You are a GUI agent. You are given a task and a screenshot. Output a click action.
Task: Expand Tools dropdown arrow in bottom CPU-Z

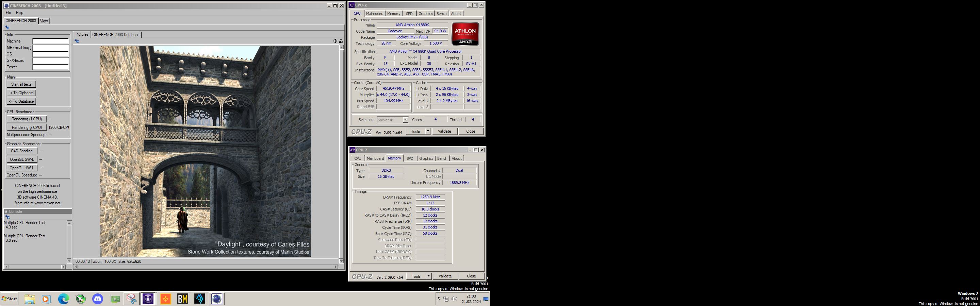pyautogui.click(x=428, y=276)
